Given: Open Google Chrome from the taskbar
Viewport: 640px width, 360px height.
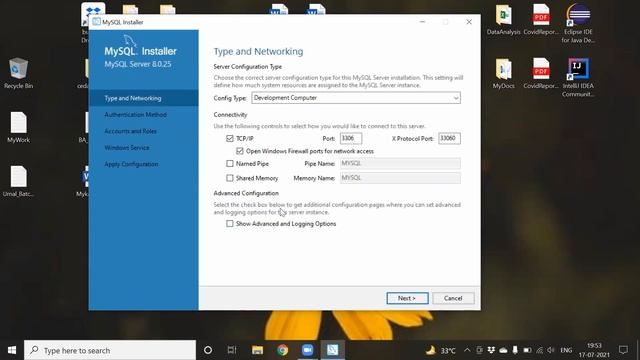Looking at the screenshot, I should pyautogui.click(x=282, y=350).
